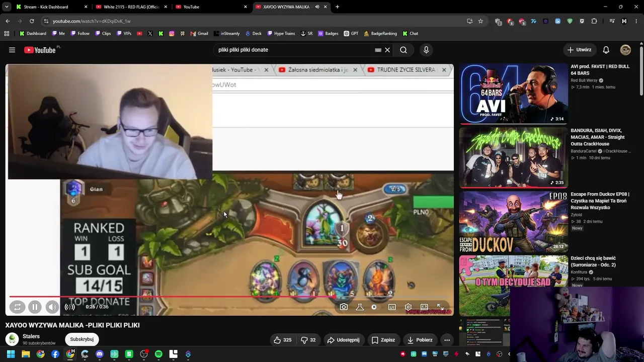Image resolution: width=644 pixels, height=362 pixels.
Task: Open Discord from the taskbar
Action: coord(100,354)
